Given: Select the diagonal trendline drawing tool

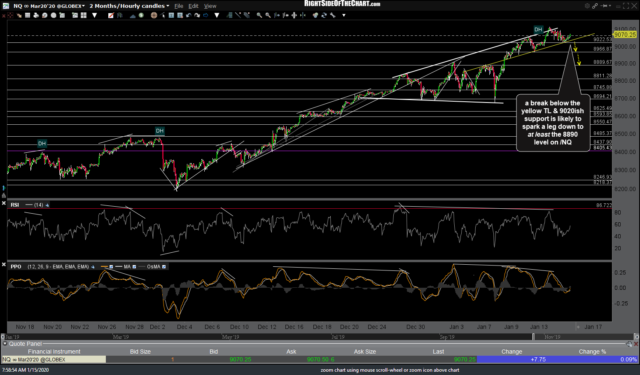Looking at the screenshot, I should [238, 16].
